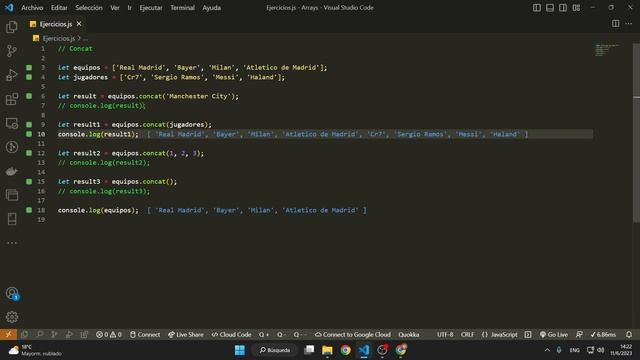Screen dimensions: 640x360
Task: Open the Terminal menu
Action: pos(182,8)
